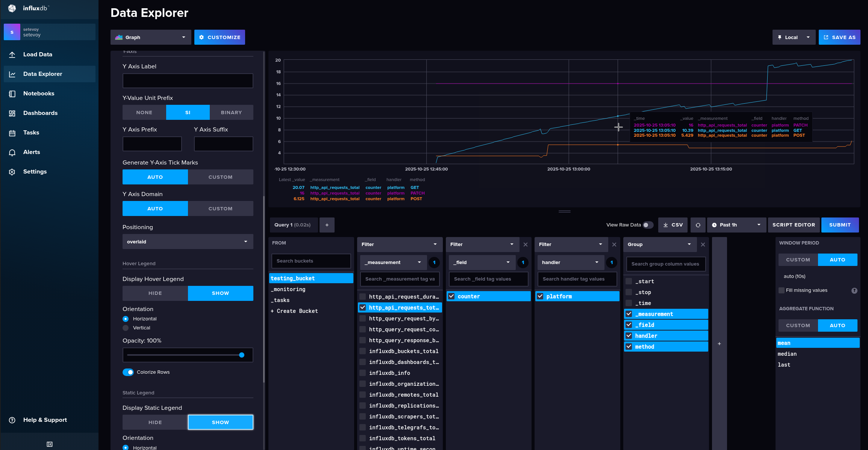Open the Dashboards sidebar icon

click(x=12, y=113)
